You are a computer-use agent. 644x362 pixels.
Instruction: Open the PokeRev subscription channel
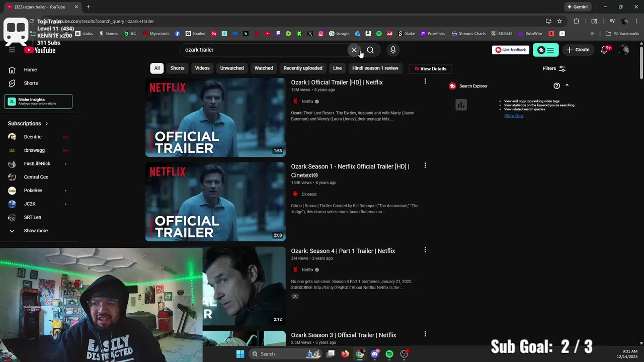38,191
